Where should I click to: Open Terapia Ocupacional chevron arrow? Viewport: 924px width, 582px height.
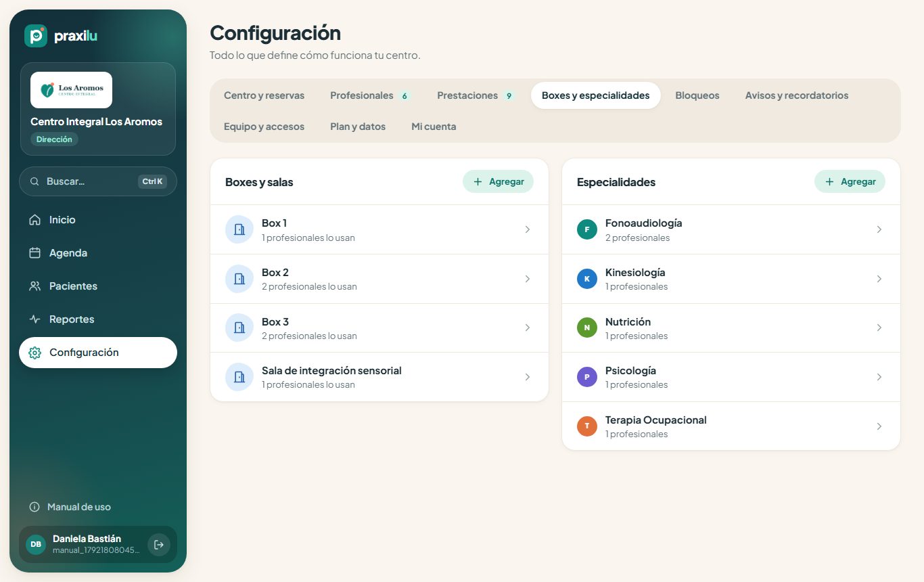point(879,426)
